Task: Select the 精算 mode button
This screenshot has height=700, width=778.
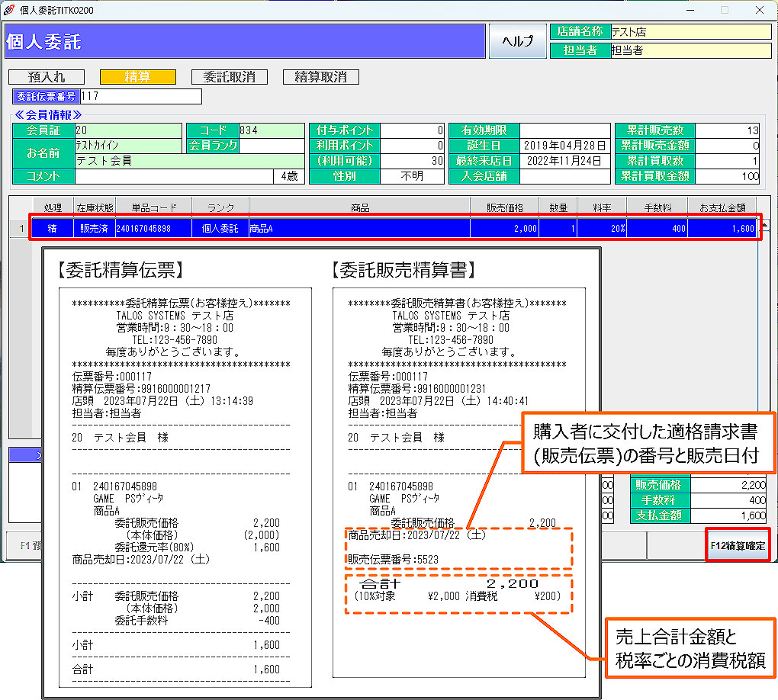Action: [138, 77]
